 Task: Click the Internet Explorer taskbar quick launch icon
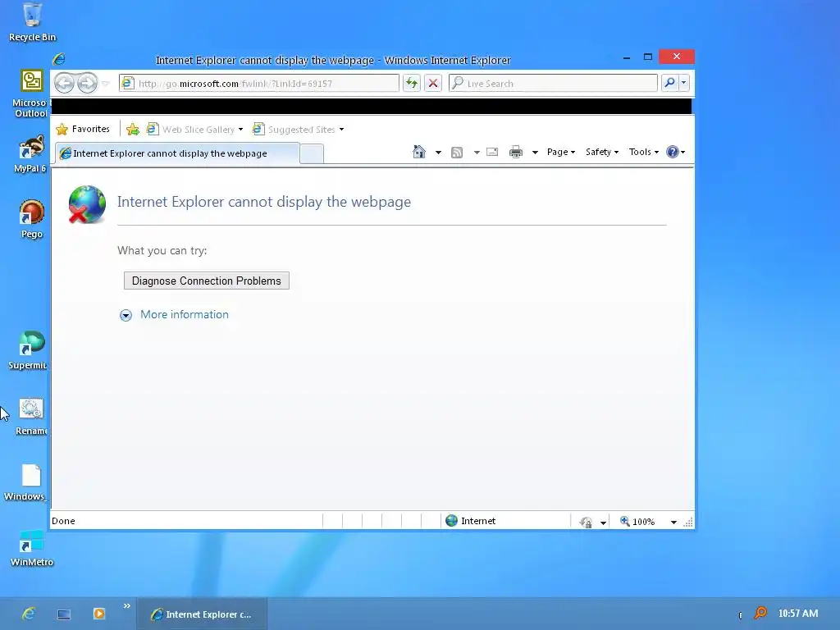(29, 614)
